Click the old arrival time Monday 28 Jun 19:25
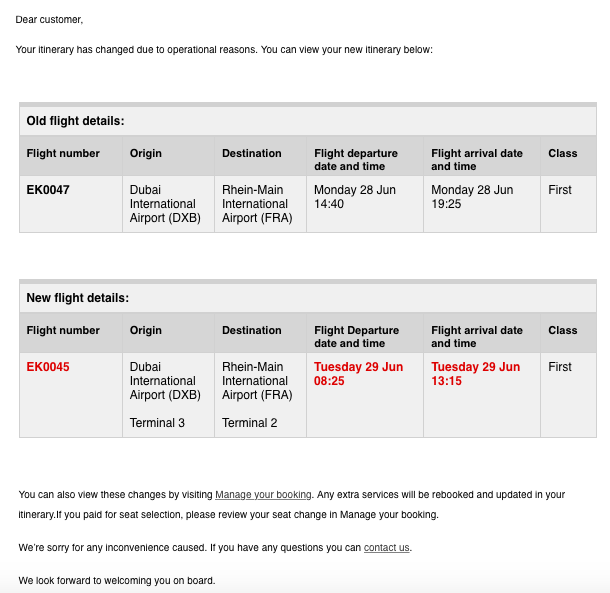Viewport: 610px width, 593px height. (472, 197)
